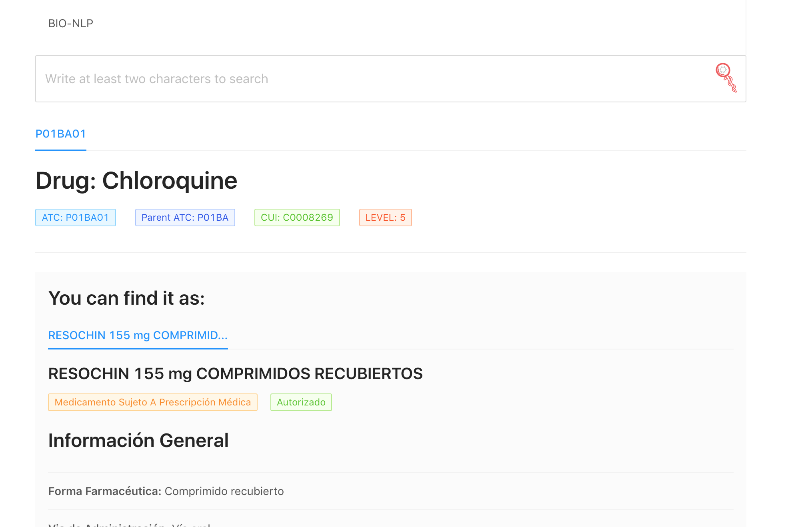Click the Autorizado status tag
812x527 pixels.
pos(301,402)
